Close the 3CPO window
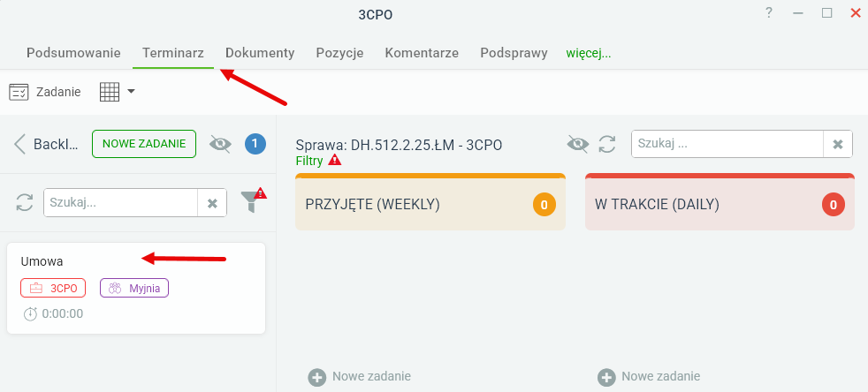Screen dimensions: 868x392 pos(856,13)
